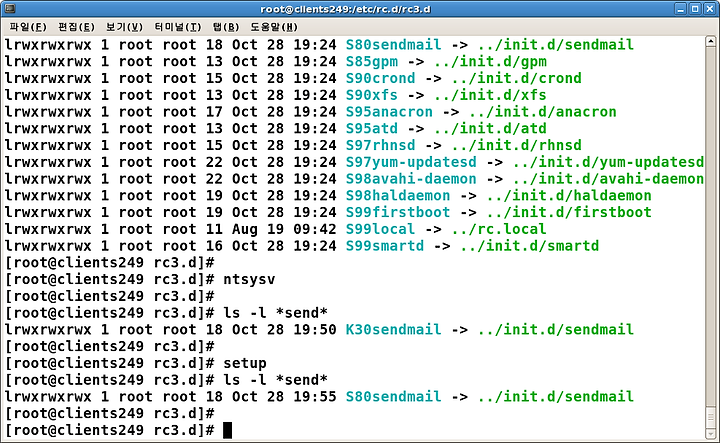Click the S99firstboot entry

[x=398, y=212]
